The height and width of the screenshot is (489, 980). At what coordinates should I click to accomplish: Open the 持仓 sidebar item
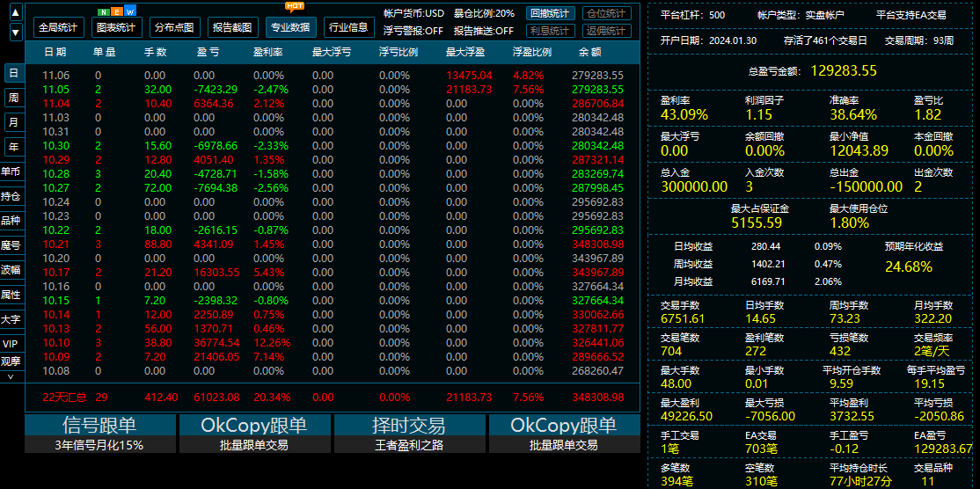click(x=11, y=196)
